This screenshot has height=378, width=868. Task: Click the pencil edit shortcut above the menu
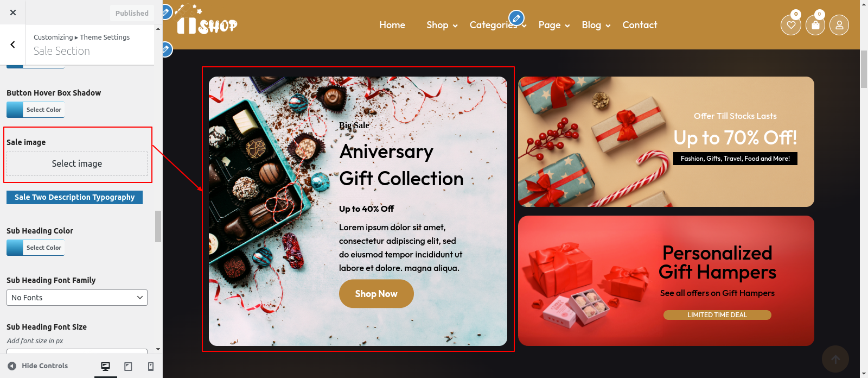tap(516, 18)
